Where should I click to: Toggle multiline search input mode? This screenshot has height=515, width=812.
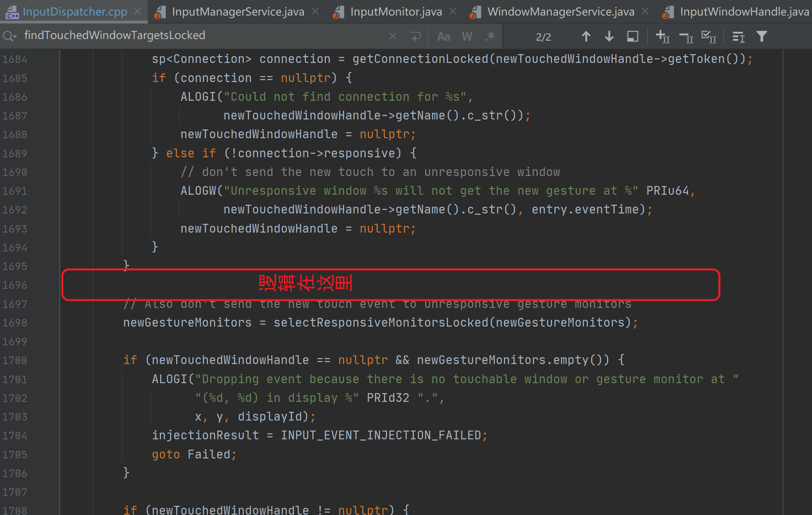pos(738,37)
